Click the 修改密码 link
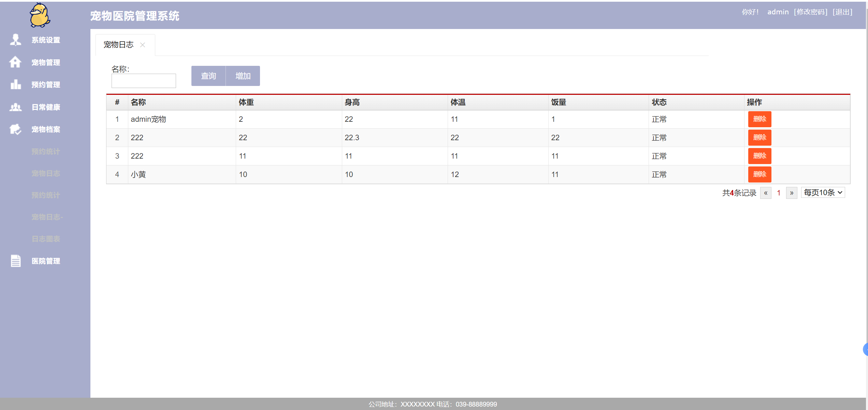This screenshot has height=410, width=868. point(810,12)
